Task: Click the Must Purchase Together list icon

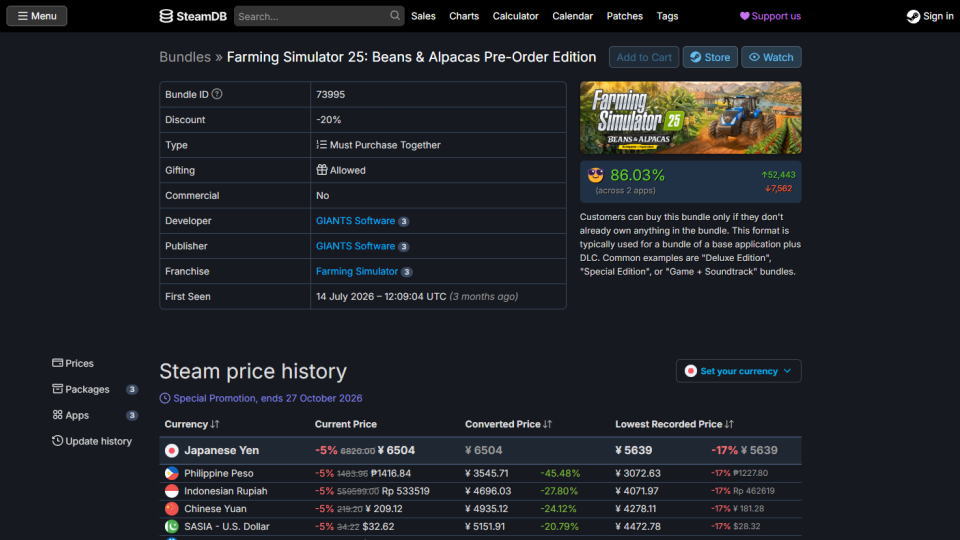Action: point(321,144)
